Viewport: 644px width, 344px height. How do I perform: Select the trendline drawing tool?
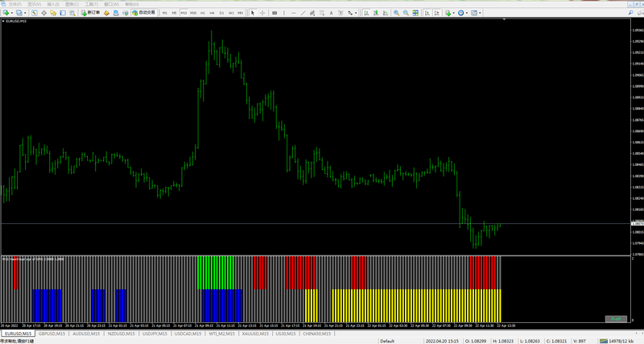(303, 13)
